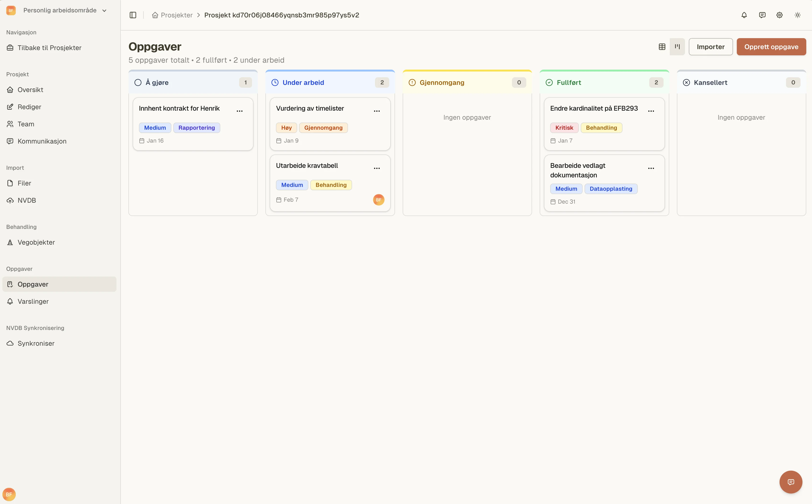Select the kanban board view icon
The width and height of the screenshot is (812, 504).
click(677, 47)
